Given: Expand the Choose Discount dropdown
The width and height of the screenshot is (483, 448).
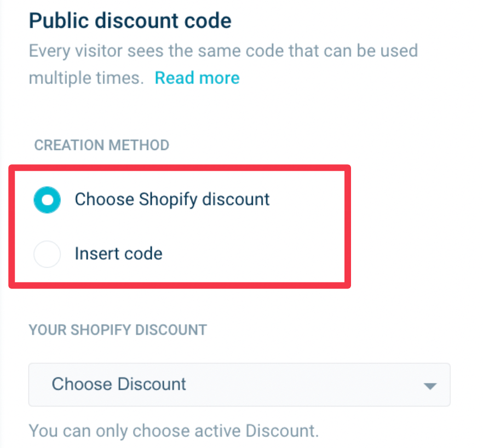Looking at the screenshot, I should (x=239, y=384).
